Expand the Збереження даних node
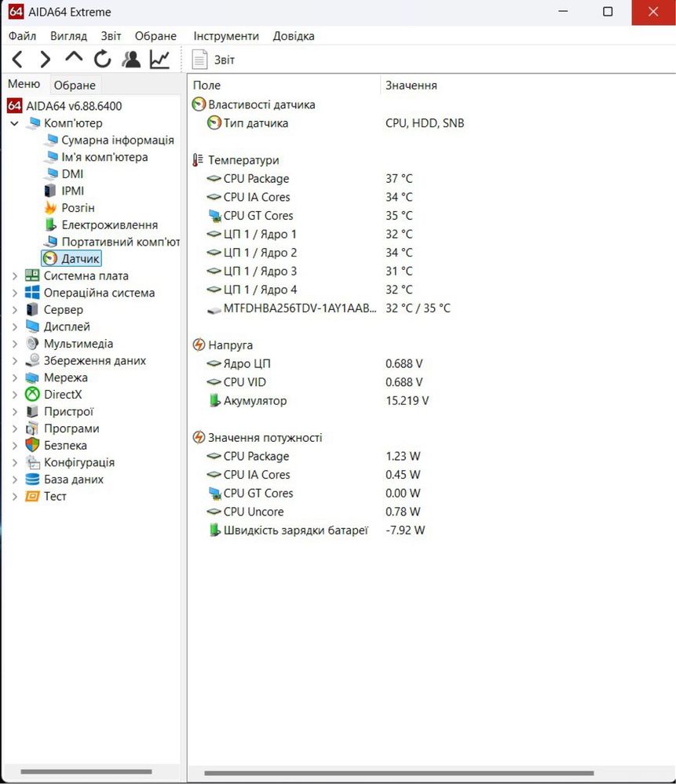This screenshot has width=676, height=784. pyautogui.click(x=14, y=361)
